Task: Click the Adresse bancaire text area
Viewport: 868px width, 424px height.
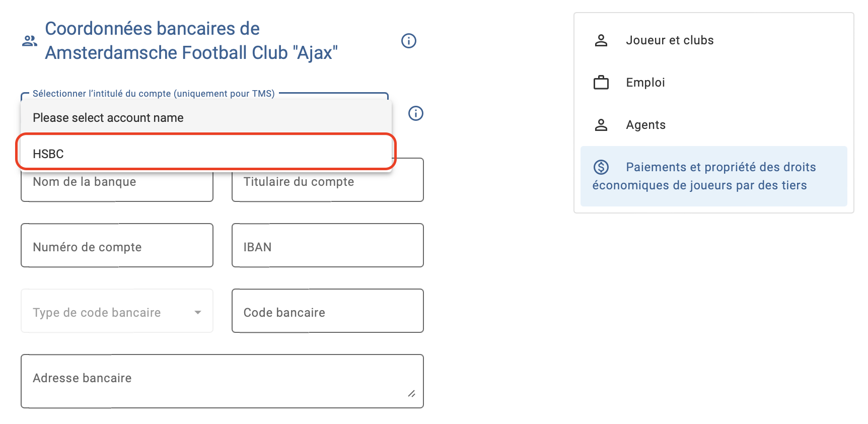Action: (x=222, y=381)
